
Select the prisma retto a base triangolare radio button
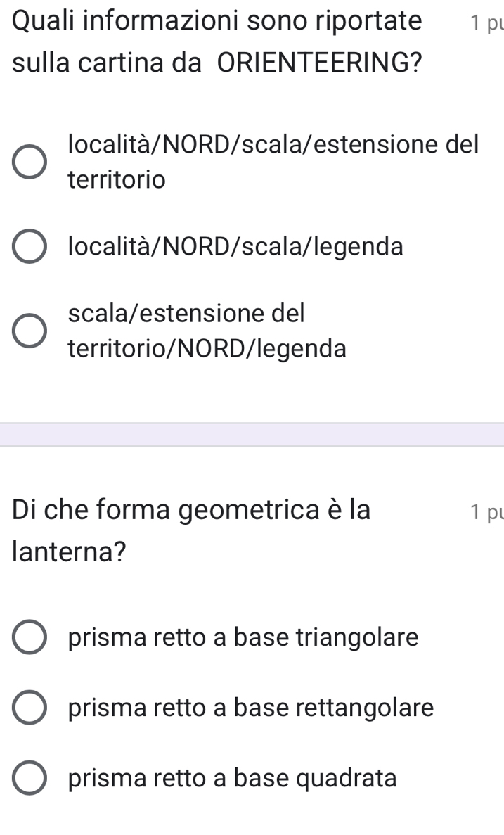tap(30, 638)
